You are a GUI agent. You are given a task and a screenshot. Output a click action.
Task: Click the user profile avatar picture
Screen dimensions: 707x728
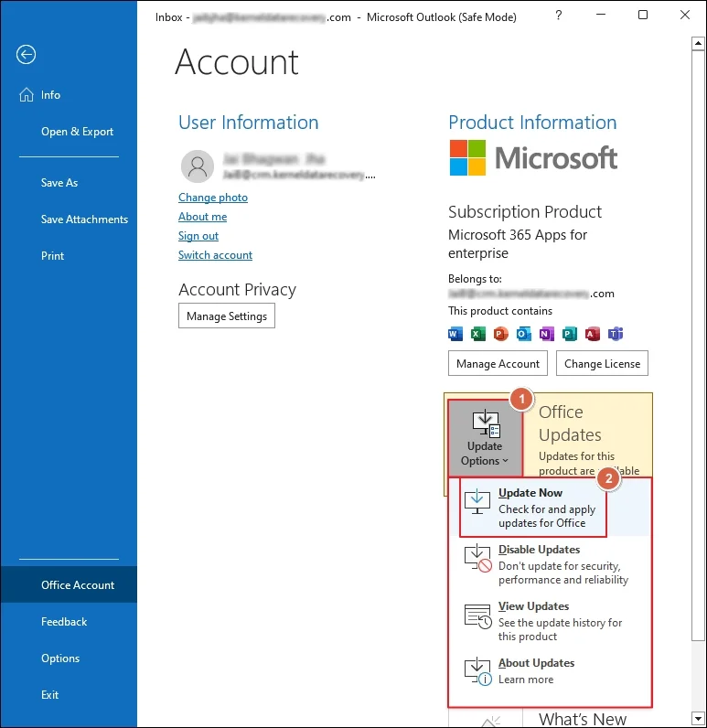coord(198,166)
